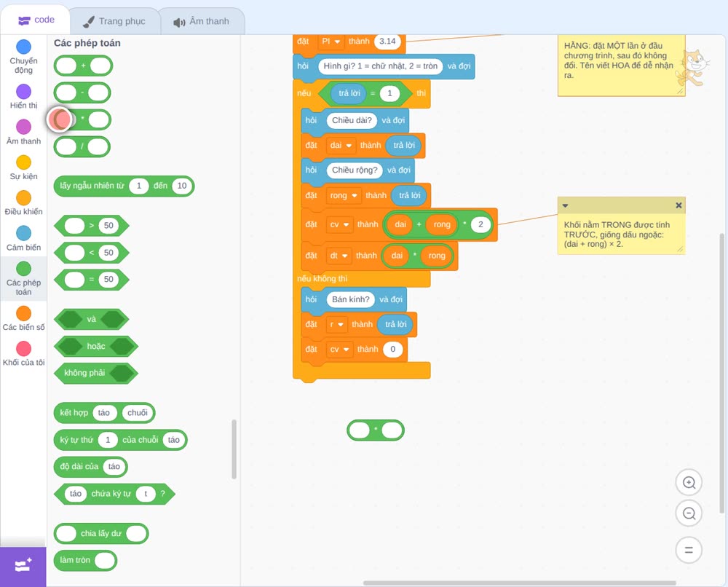This screenshot has width=728, height=587.
Task: Select the division operator block in palette
Action: click(x=82, y=147)
